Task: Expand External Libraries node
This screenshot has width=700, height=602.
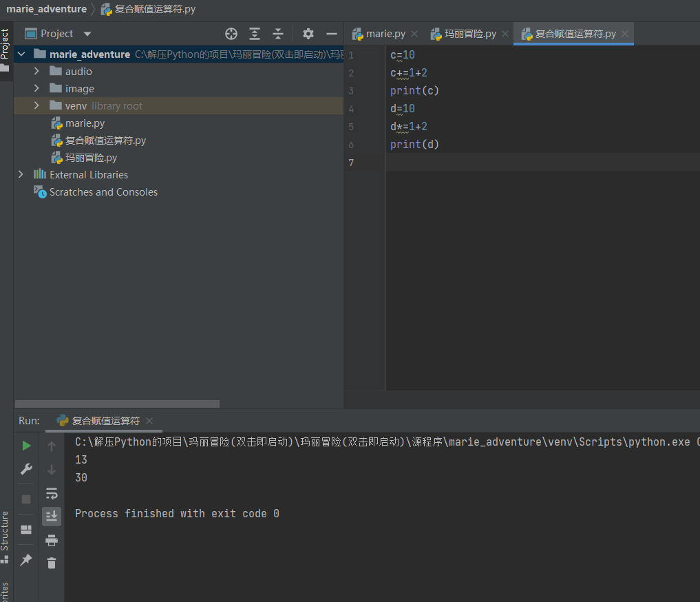Action: point(21,175)
